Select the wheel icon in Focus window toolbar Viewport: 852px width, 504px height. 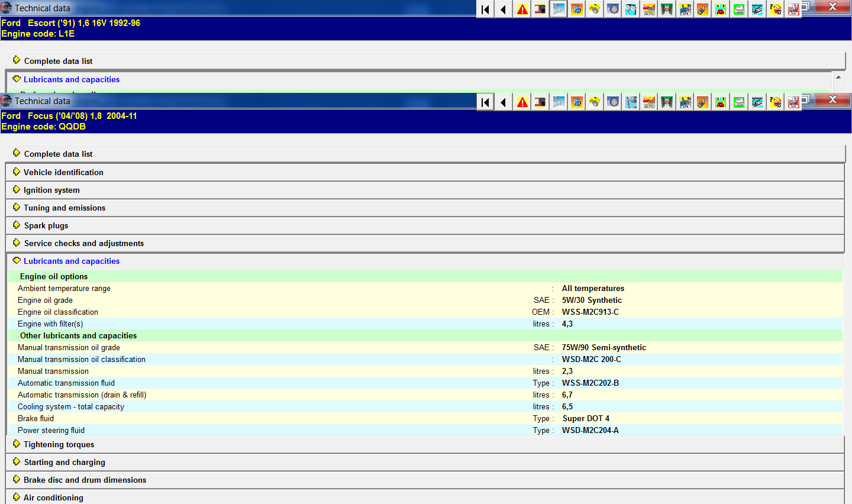(x=613, y=102)
